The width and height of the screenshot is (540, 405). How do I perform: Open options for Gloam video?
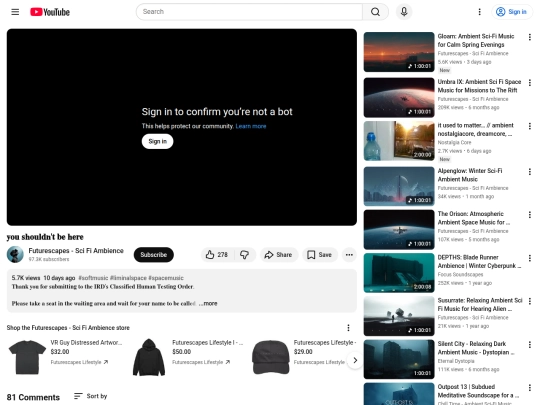[530, 37]
